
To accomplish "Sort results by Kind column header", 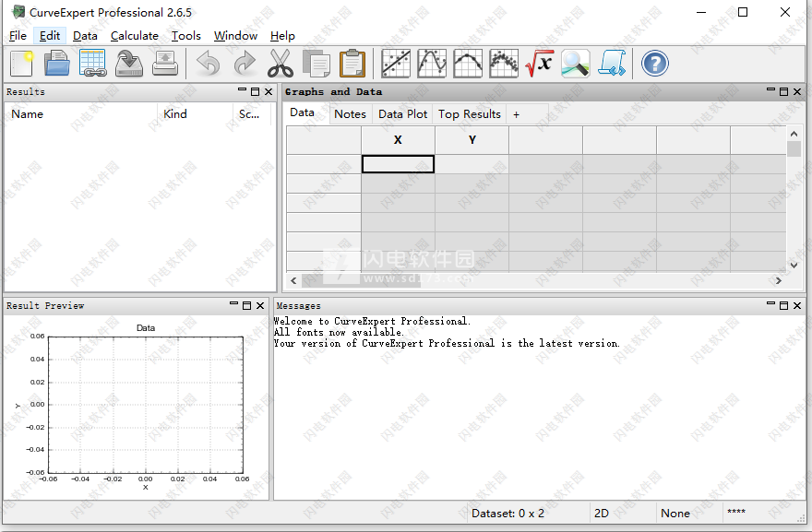I will click(x=194, y=113).
